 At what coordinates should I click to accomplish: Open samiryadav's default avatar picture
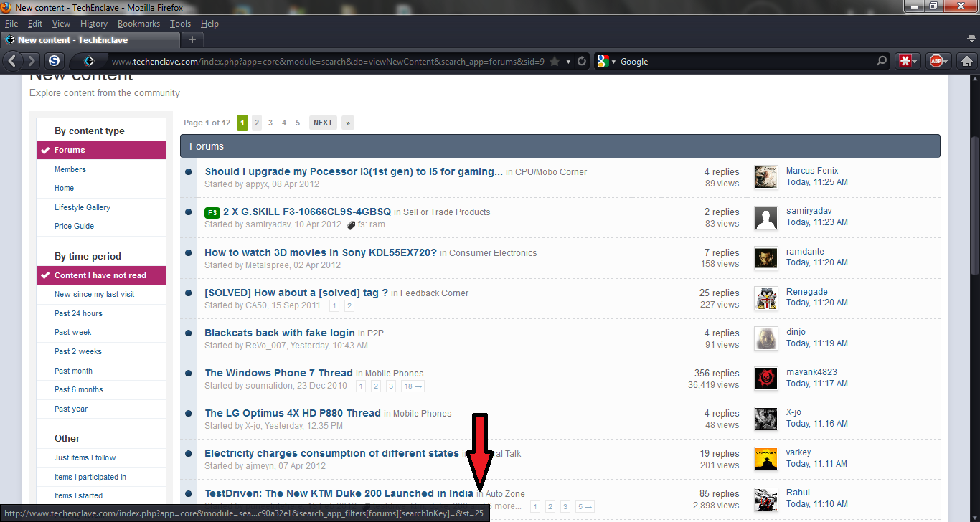pos(766,217)
